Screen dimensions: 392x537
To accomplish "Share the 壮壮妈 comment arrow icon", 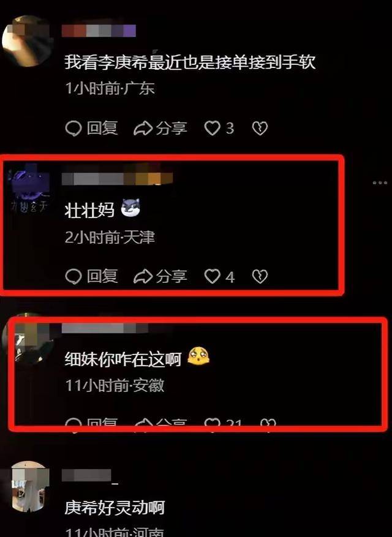I will point(143,276).
